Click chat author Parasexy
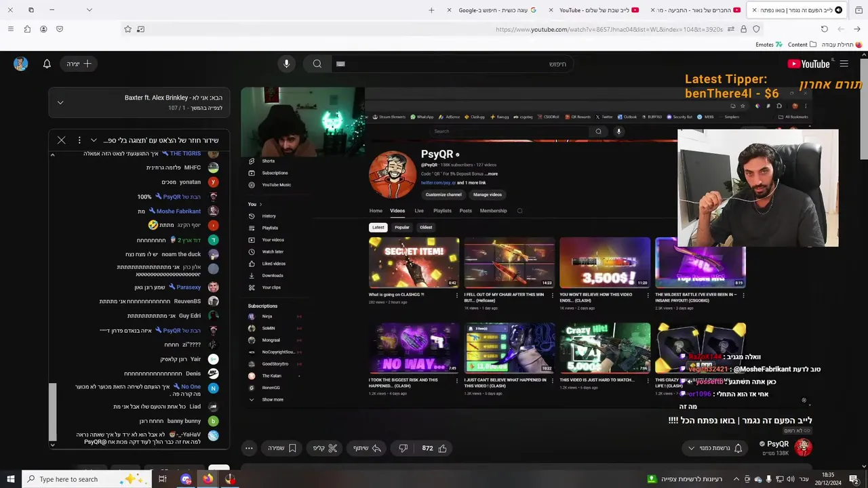The height and width of the screenshot is (488, 868). (x=189, y=287)
